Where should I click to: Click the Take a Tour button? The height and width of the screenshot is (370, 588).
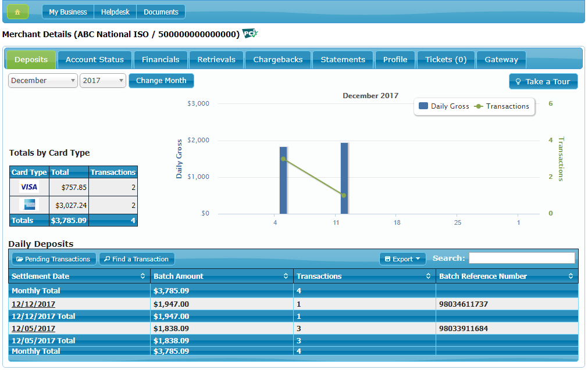[543, 81]
